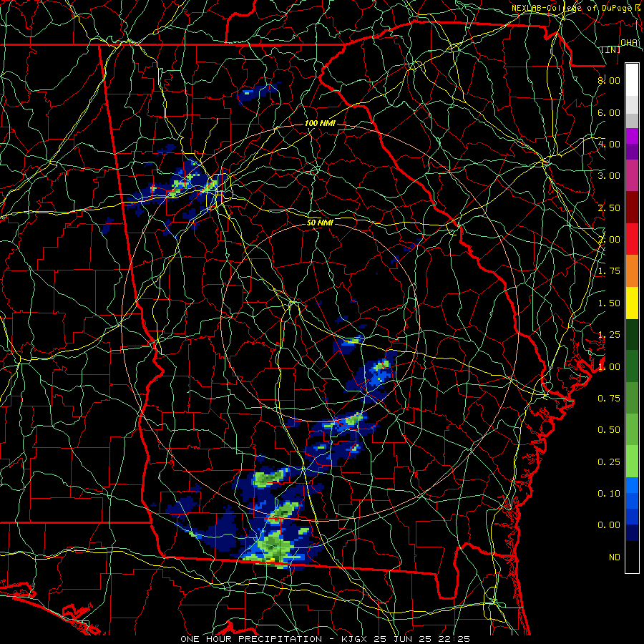The image size is (644, 644).
Task: Click the 0.10 scale label
Action: (609, 494)
